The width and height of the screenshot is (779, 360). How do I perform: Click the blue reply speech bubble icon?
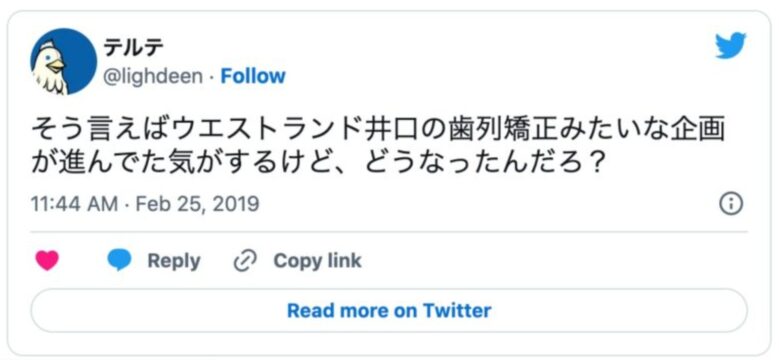coord(120,260)
